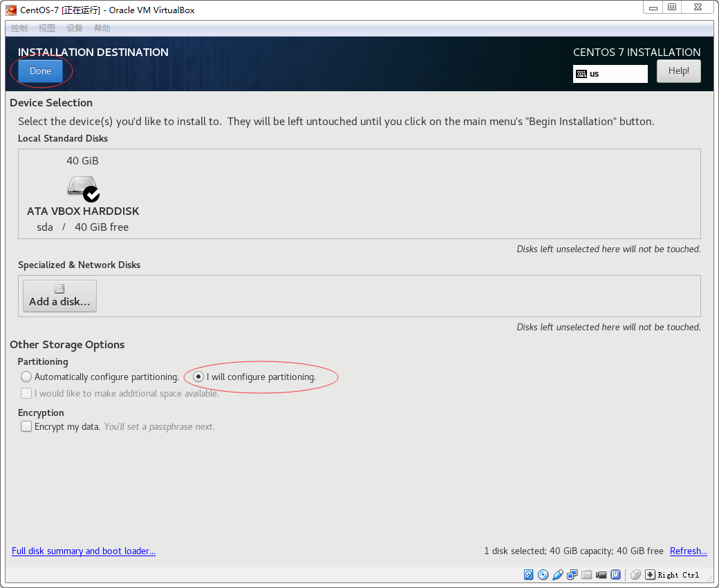Viewport: 719px width, 588px height.
Task: Click the network adapters status icon
Action: pyautogui.click(x=572, y=575)
